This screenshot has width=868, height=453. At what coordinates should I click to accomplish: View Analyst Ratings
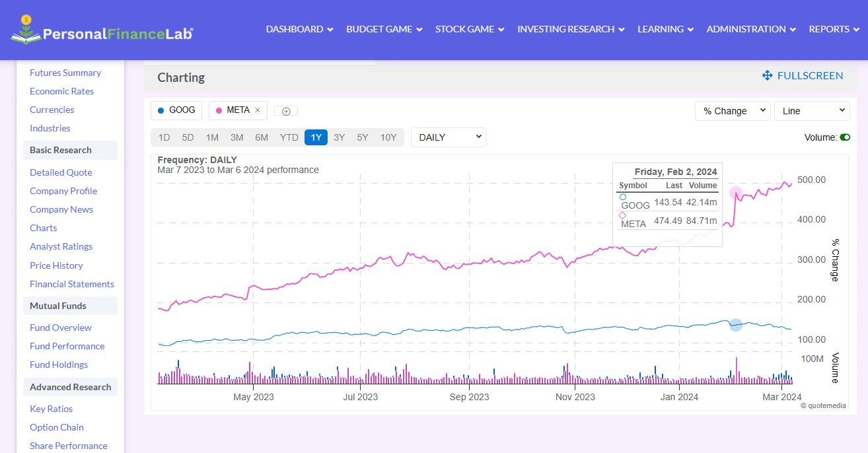pyautogui.click(x=61, y=246)
